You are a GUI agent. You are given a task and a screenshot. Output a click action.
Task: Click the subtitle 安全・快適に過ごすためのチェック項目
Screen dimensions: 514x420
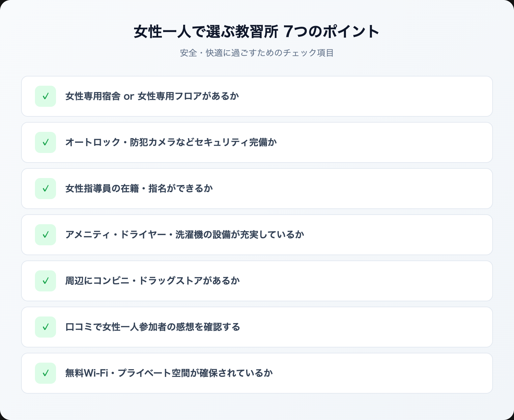257,53
